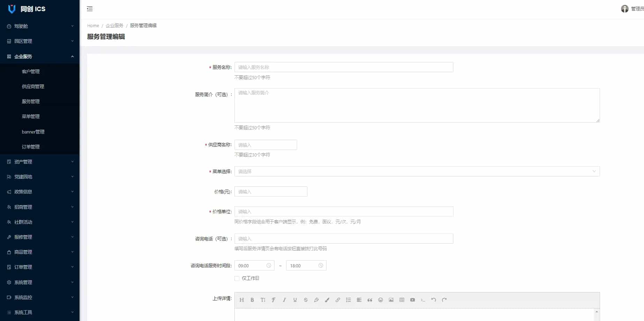Insert a block quote in the editor
The width and height of the screenshot is (644, 321).
click(x=370, y=300)
